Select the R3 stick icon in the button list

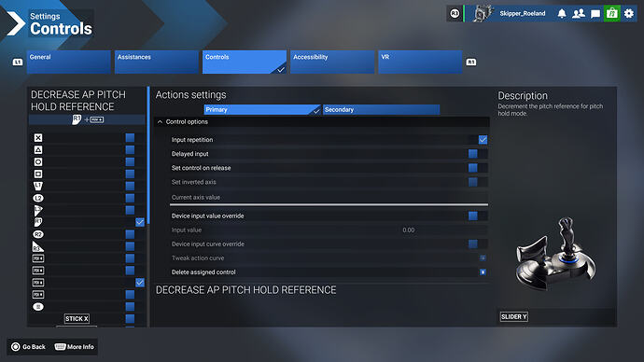coord(37,246)
